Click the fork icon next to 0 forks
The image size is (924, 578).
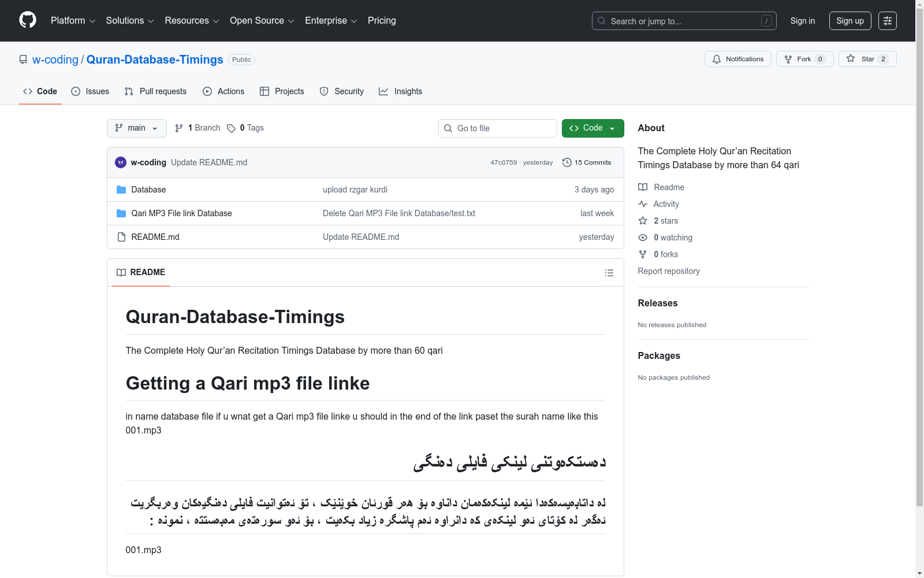(x=643, y=254)
